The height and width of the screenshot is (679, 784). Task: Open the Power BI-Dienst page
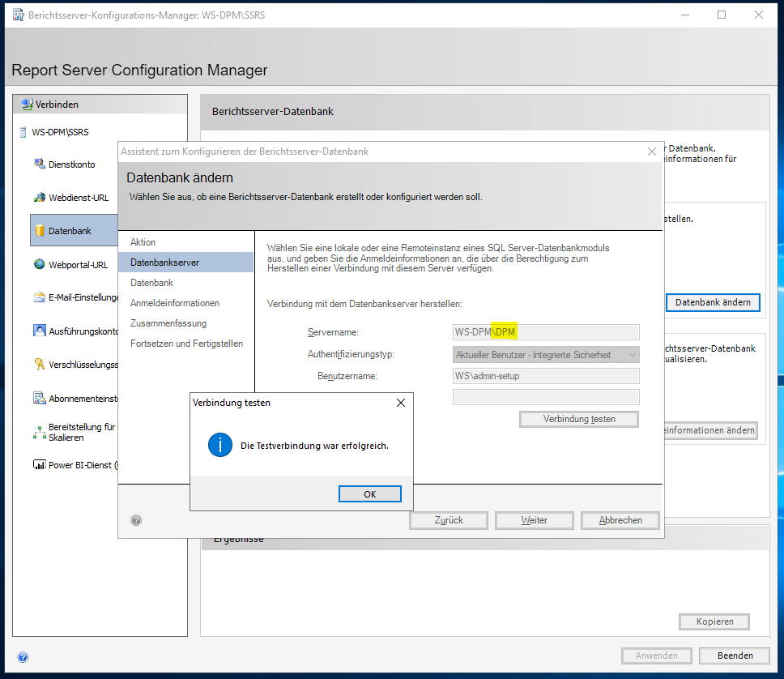pyautogui.click(x=83, y=465)
